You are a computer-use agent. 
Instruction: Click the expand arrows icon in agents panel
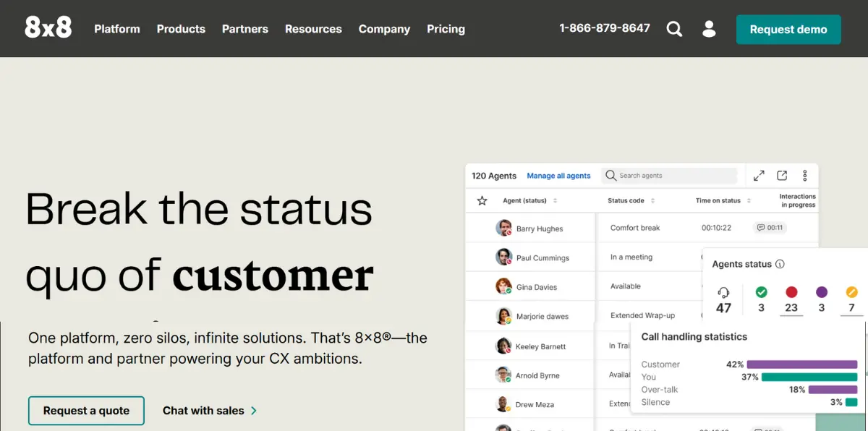coord(759,176)
